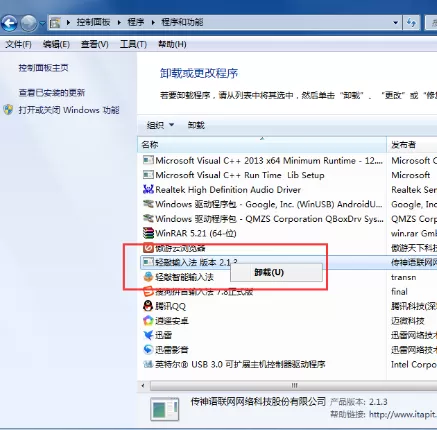
Task: Select the WinRAR 5.21 (64-位) entry
Action: pos(196,233)
